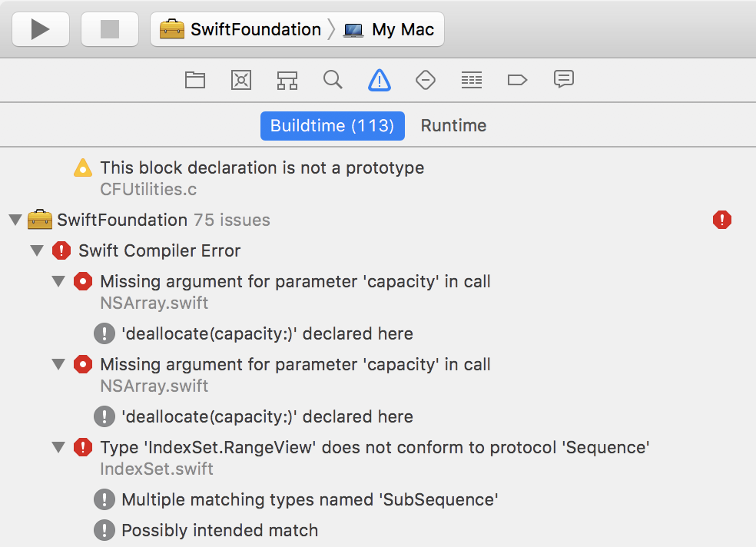Choose the My Mac run destination

pos(389,30)
